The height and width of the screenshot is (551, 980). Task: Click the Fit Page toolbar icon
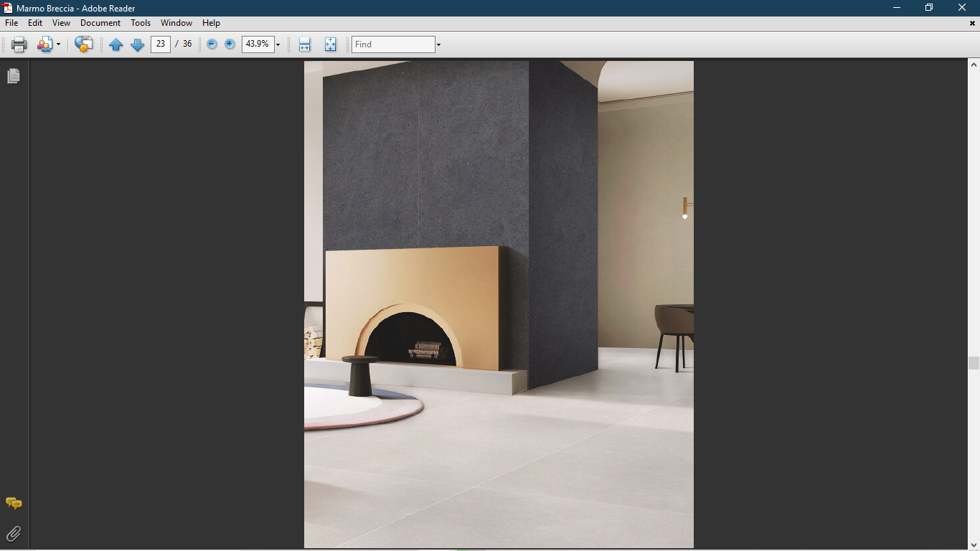pos(329,44)
